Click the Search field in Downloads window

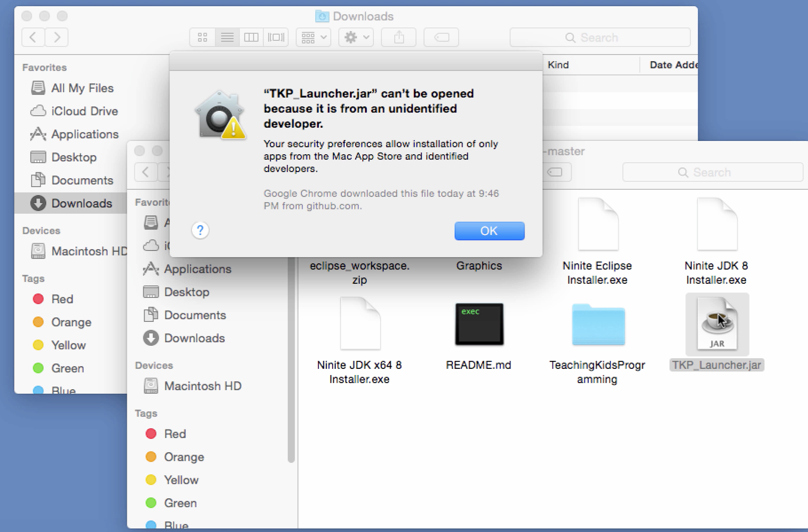pyautogui.click(x=600, y=38)
